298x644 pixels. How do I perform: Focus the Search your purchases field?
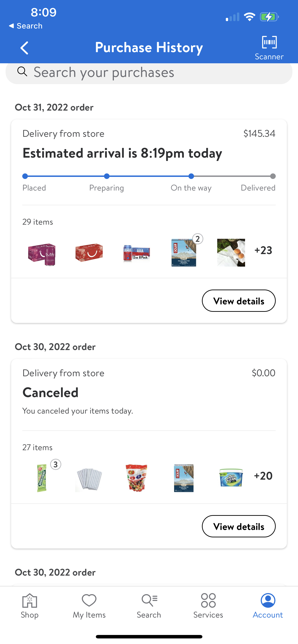click(149, 72)
